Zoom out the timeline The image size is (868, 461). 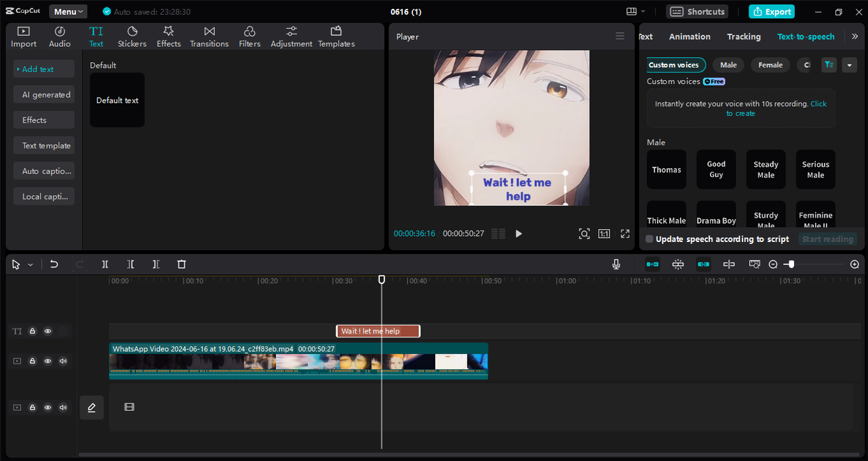(773, 264)
